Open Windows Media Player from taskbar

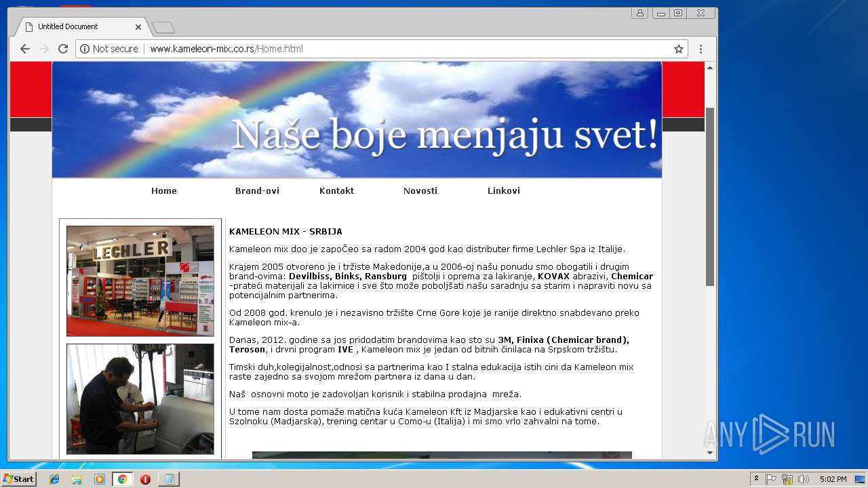[x=100, y=479]
